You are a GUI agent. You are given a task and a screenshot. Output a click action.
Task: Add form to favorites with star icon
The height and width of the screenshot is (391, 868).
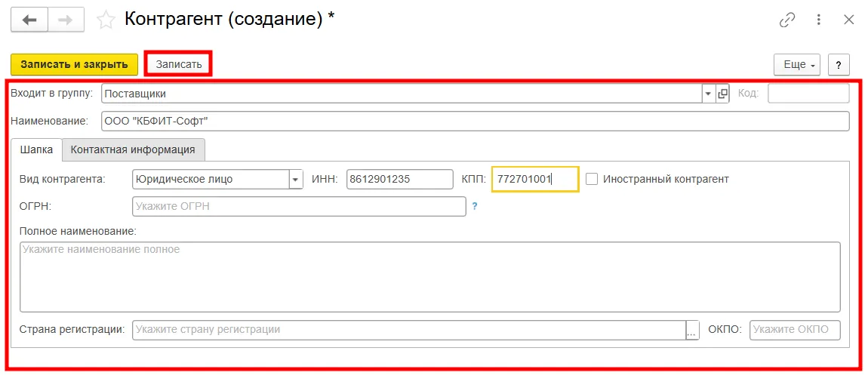click(x=106, y=20)
